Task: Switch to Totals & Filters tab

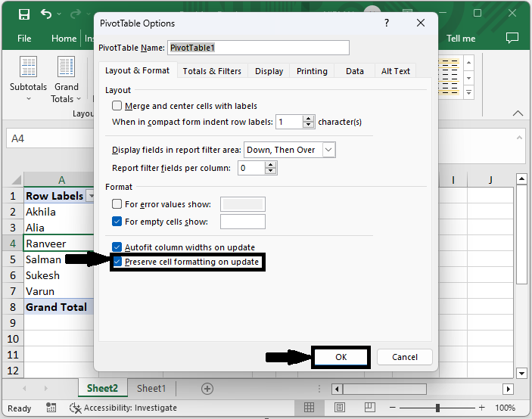Action: [212, 71]
